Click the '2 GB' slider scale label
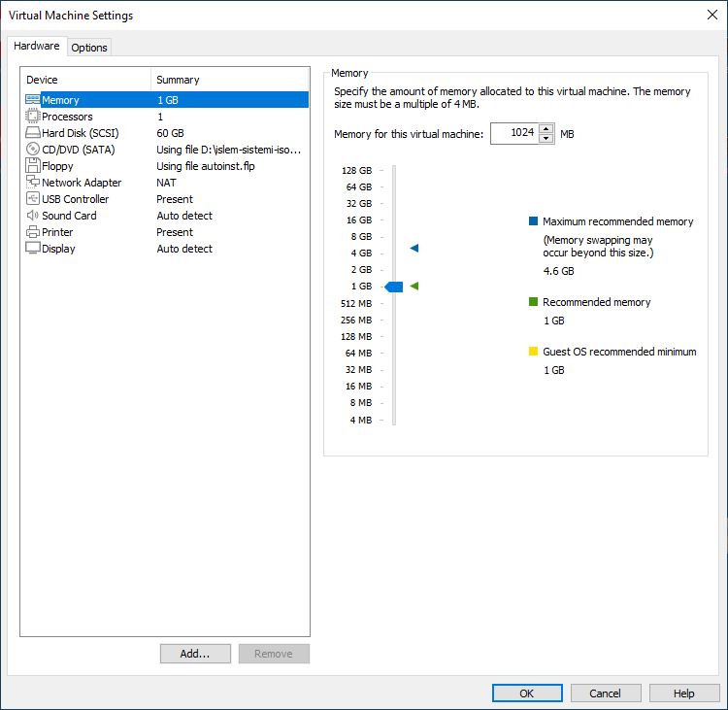The image size is (728, 710). tap(361, 269)
